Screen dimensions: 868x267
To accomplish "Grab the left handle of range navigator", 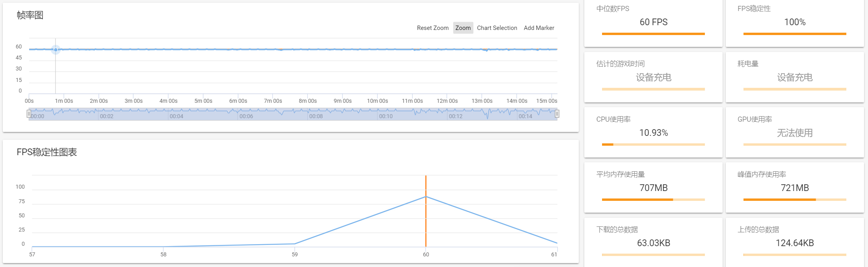I will click(29, 114).
